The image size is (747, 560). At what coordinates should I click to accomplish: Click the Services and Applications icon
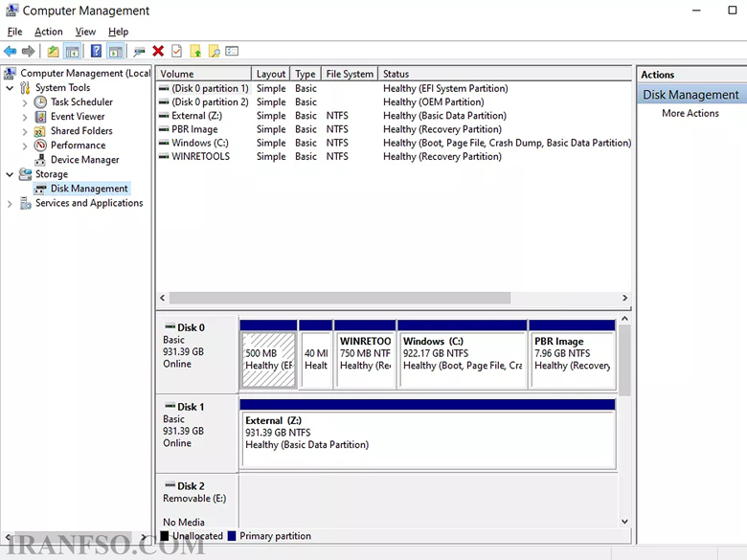(x=25, y=203)
